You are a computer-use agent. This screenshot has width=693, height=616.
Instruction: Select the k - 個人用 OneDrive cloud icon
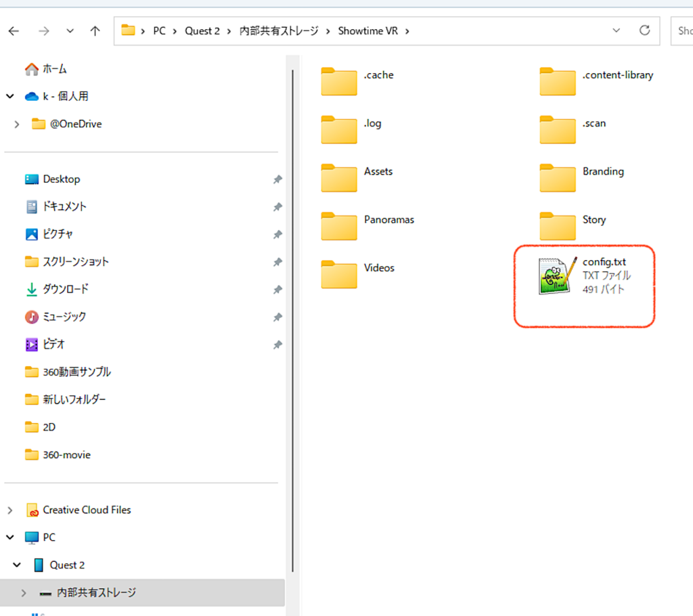coord(32,96)
